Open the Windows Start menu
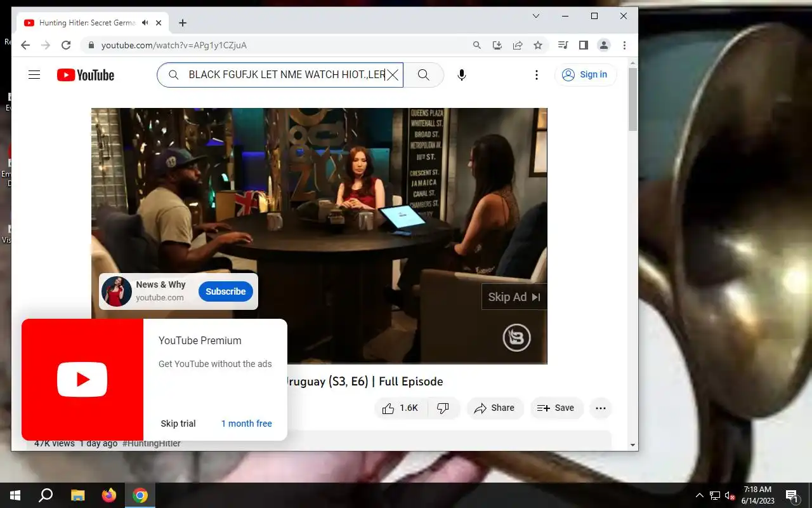The image size is (812, 508). click(x=15, y=495)
